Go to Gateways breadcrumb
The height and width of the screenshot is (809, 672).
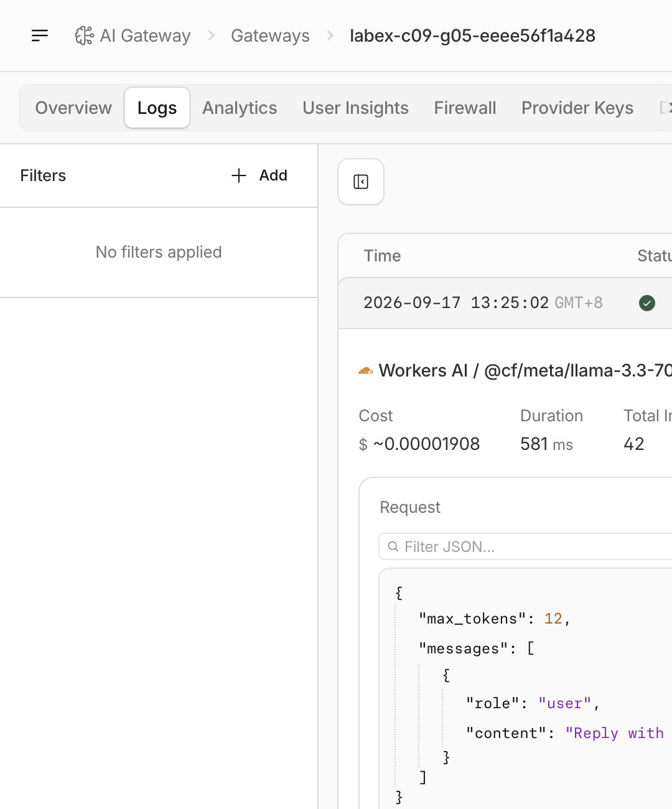[x=270, y=35]
